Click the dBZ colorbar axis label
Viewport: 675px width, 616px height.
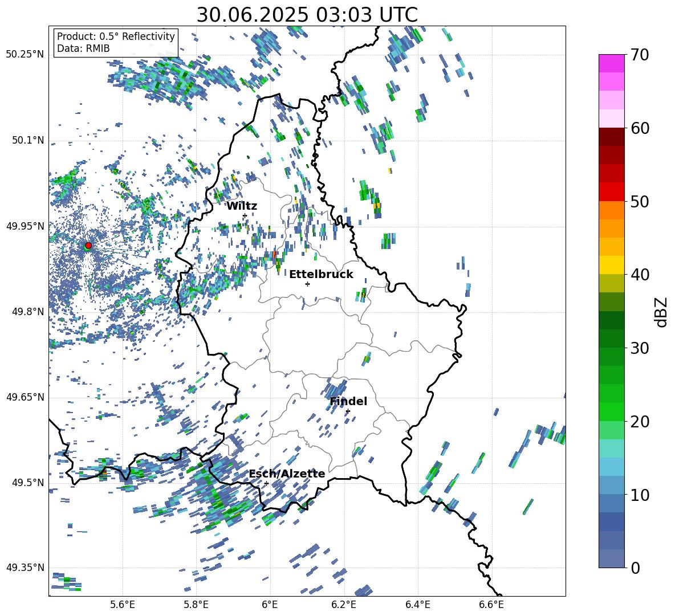(x=661, y=312)
